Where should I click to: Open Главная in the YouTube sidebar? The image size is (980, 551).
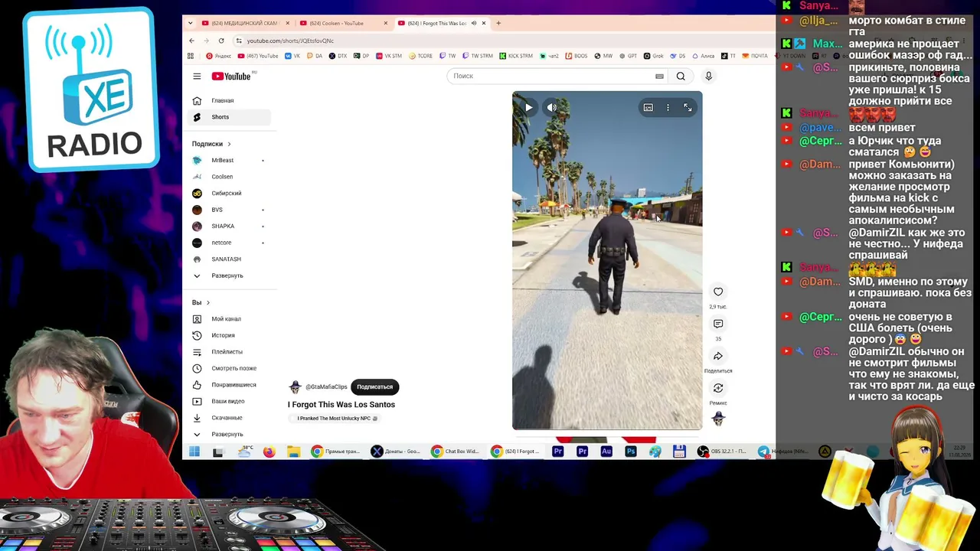coord(230,101)
